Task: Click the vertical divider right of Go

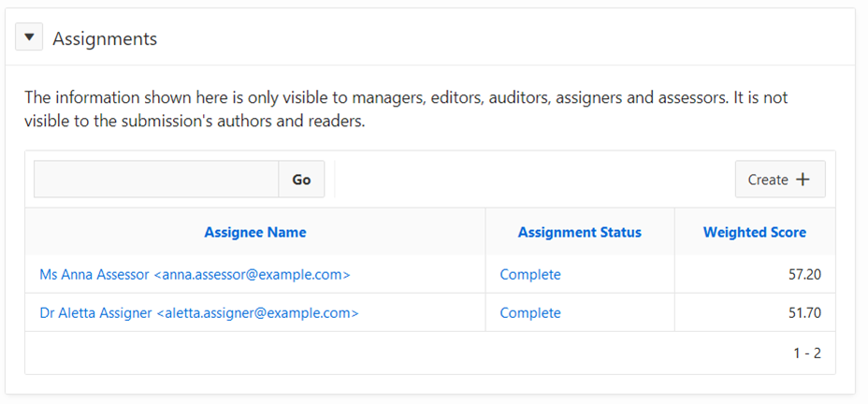Action: (x=334, y=180)
